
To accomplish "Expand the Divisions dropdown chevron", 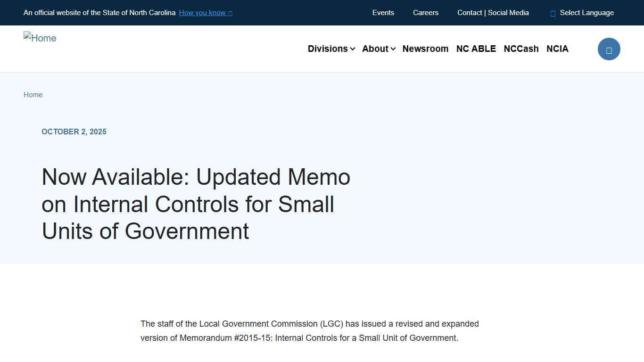I will point(353,49).
